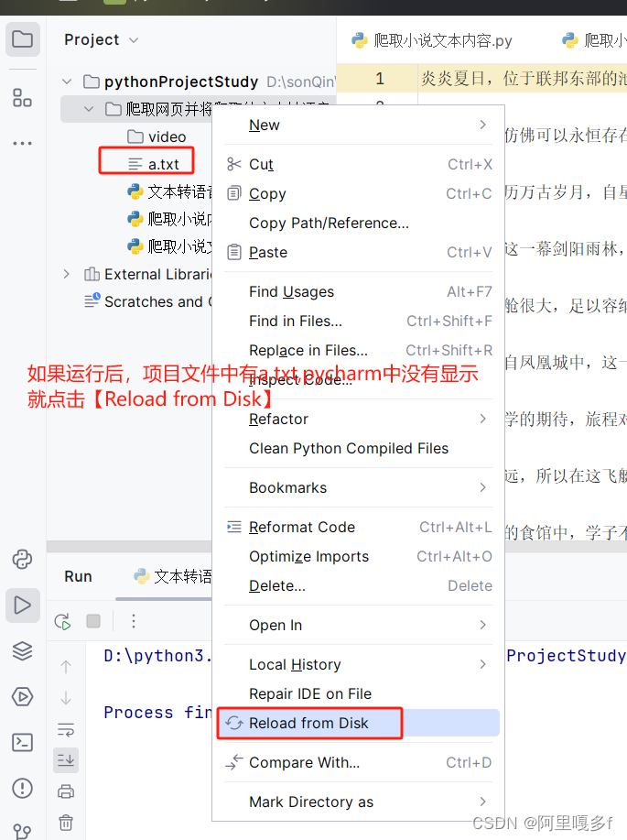Open the Python Console tool window
This screenshot has width=627, height=840.
tap(23, 560)
